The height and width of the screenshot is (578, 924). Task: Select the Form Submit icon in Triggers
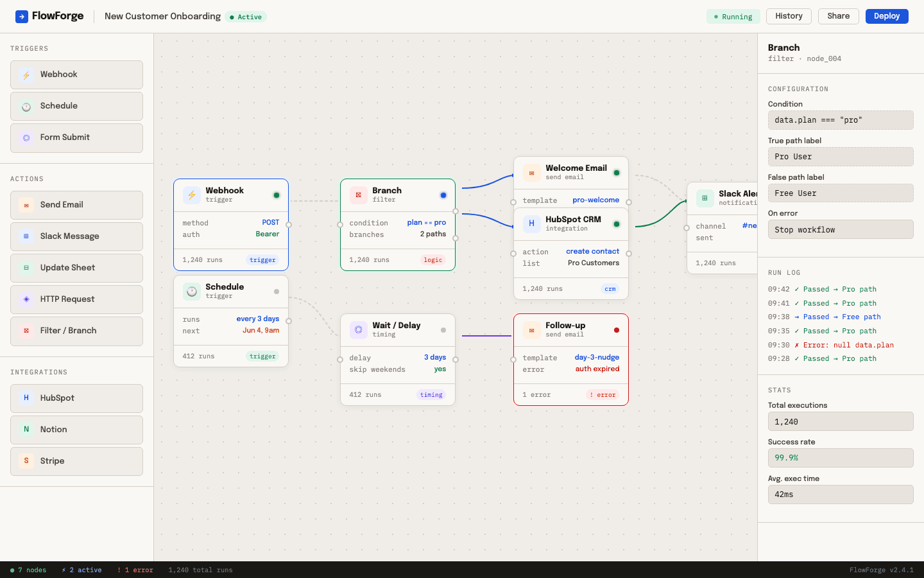(26, 138)
